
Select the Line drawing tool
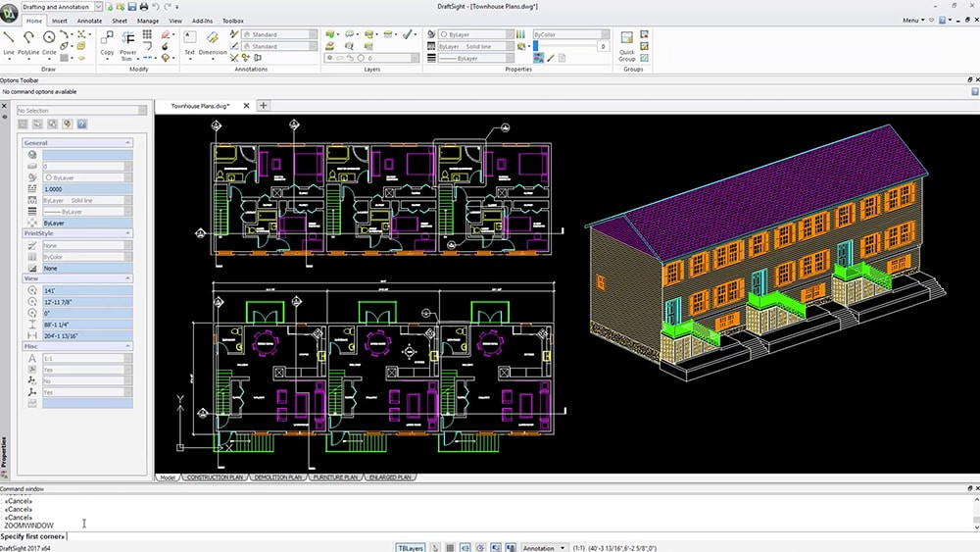click(9, 43)
